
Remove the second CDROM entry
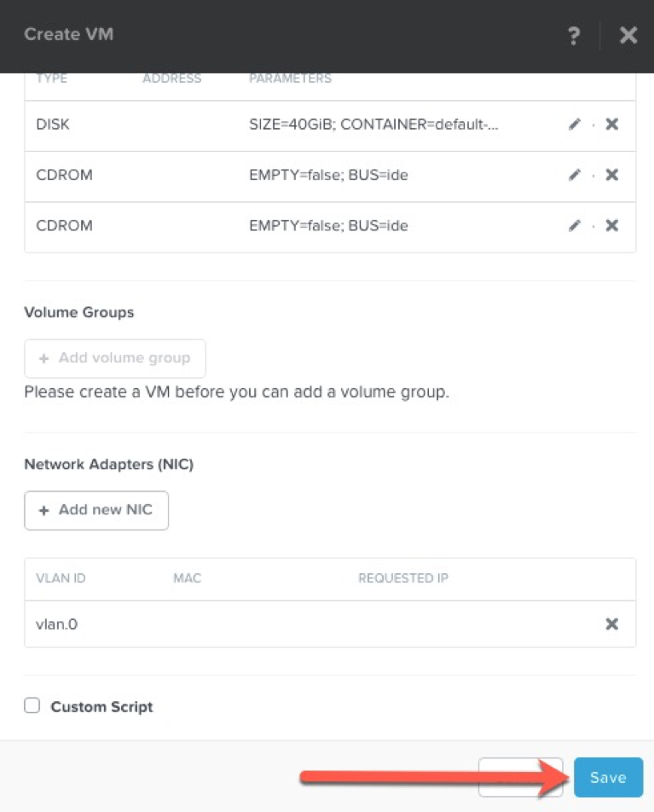612,226
